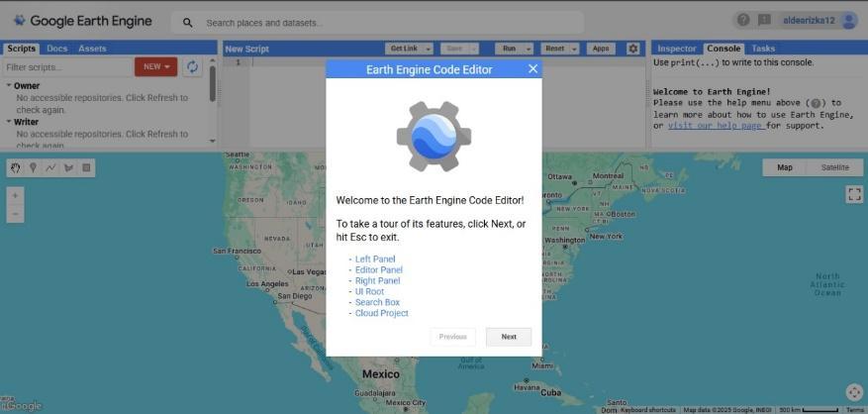This screenshot has width=868, height=414.
Task: Click the scripts panel scroll down arrow
Action: (213, 141)
